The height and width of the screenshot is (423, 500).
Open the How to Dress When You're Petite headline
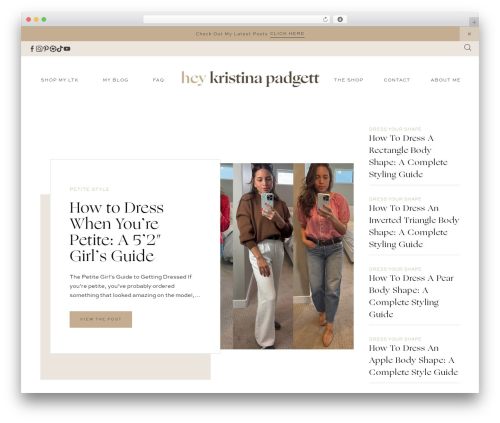click(116, 232)
